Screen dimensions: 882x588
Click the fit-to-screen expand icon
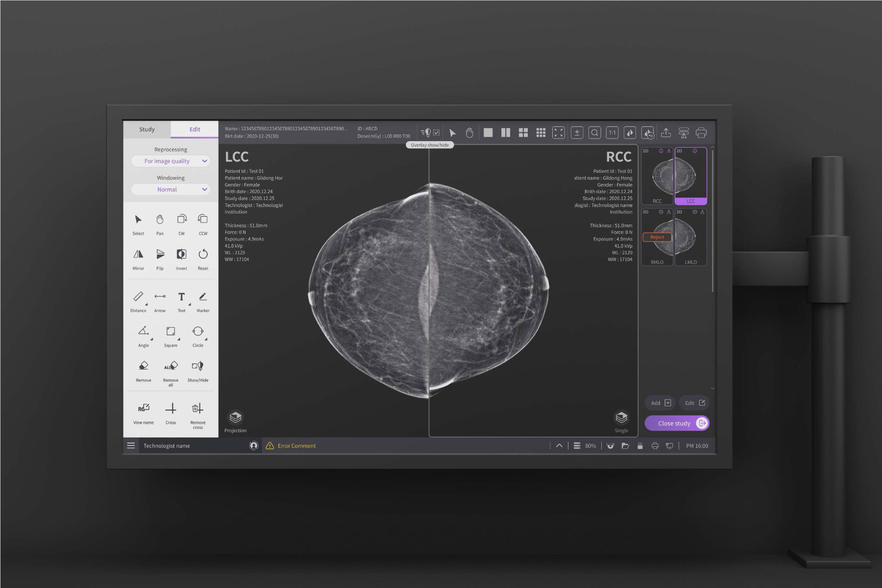pos(559,133)
